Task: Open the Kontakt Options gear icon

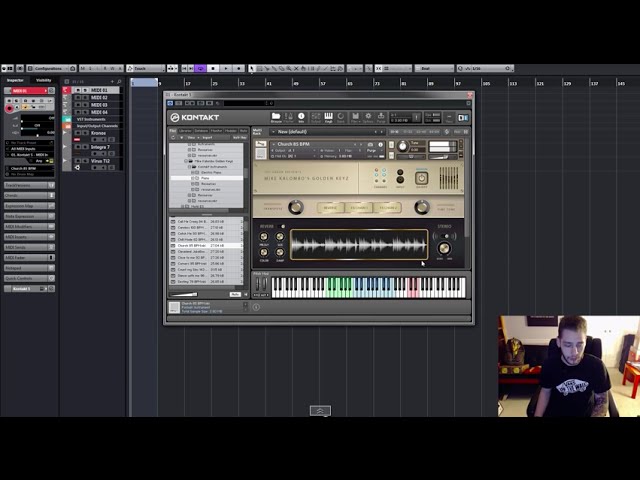Action: (x=368, y=117)
